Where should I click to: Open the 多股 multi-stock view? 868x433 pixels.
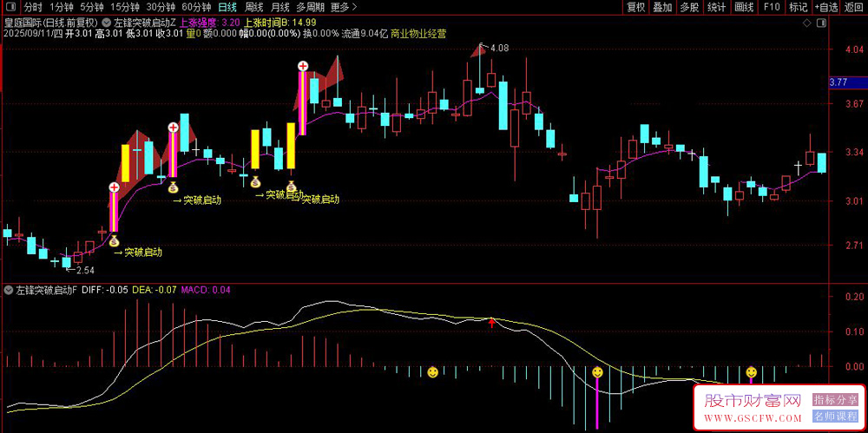(x=689, y=7)
